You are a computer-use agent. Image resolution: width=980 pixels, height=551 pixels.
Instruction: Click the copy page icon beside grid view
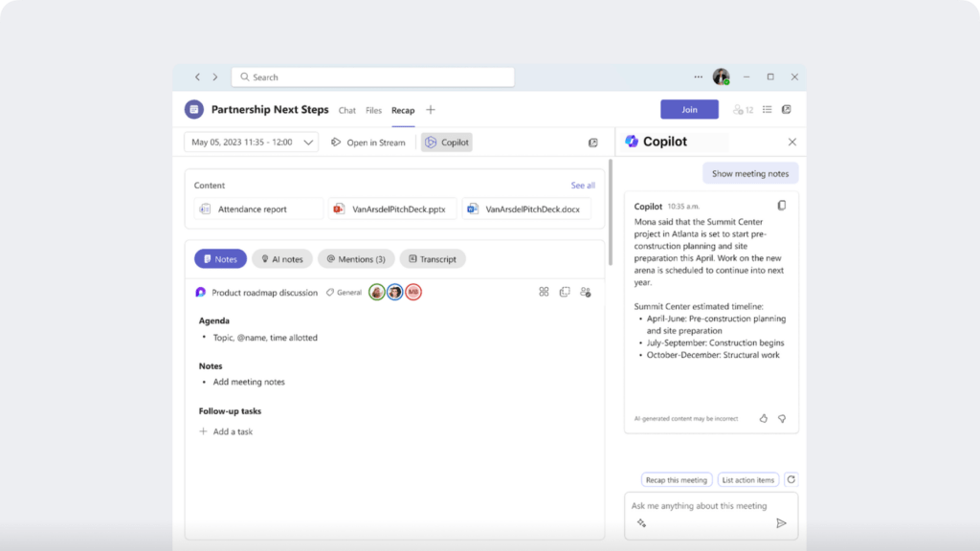click(565, 292)
